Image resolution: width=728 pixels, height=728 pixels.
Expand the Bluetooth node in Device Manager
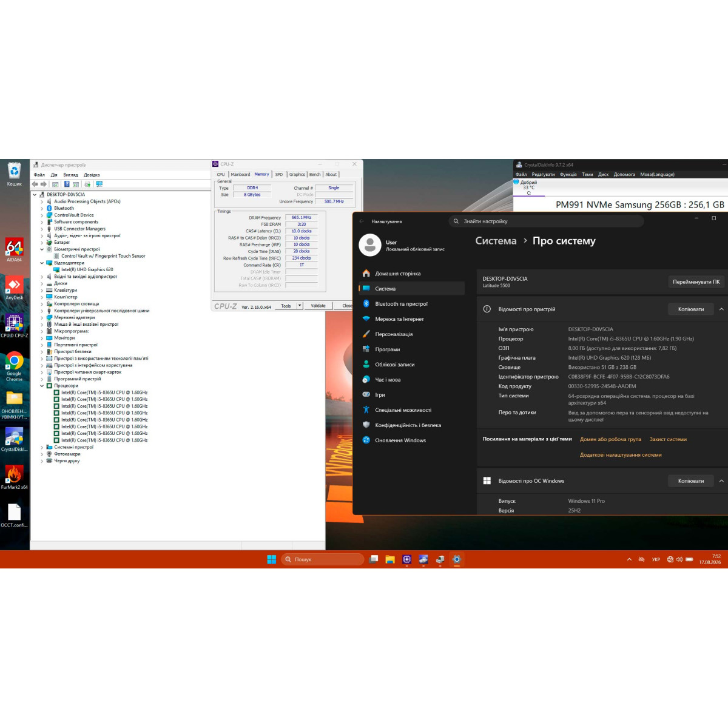pos(42,208)
